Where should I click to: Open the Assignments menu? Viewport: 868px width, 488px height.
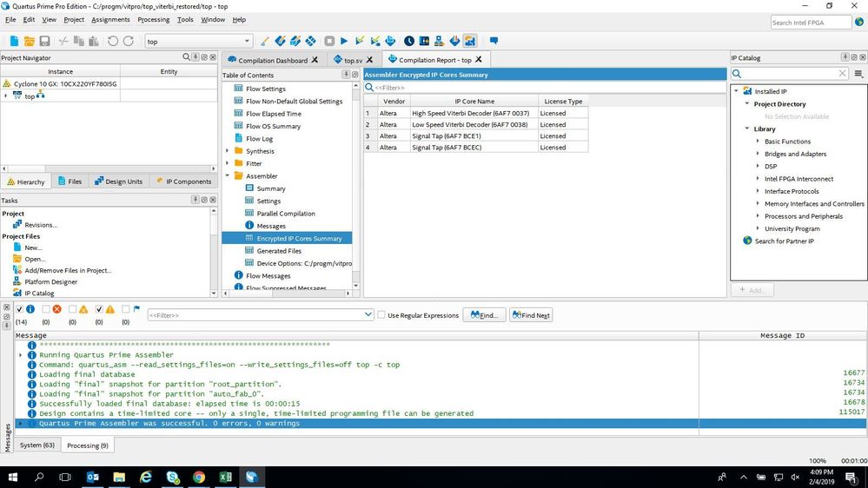click(x=110, y=19)
